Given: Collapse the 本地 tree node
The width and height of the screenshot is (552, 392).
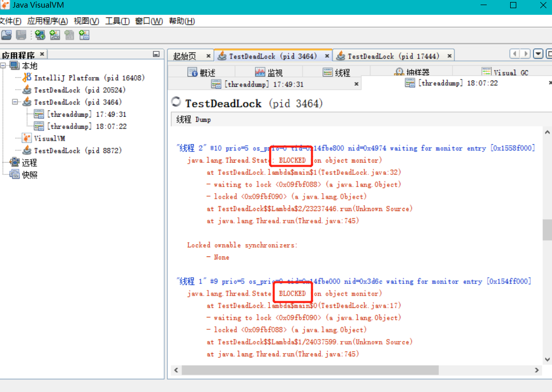Looking at the screenshot, I should pos(3,65).
